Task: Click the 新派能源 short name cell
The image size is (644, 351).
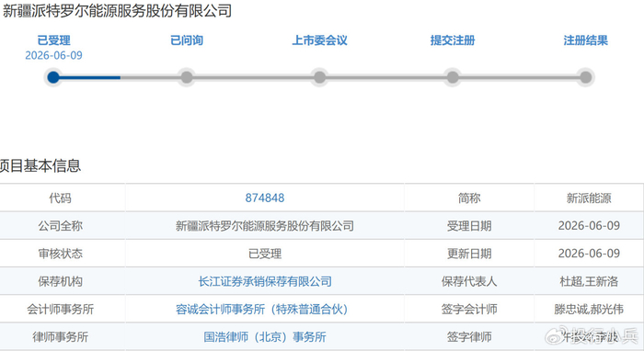Action: [x=589, y=198]
